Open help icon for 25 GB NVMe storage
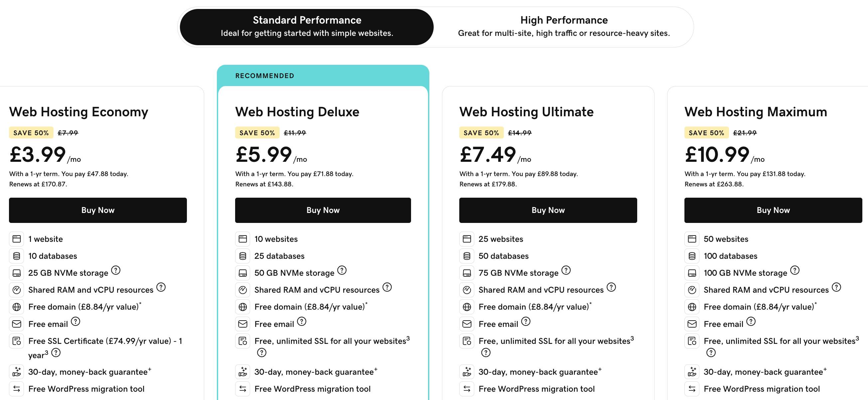The image size is (868, 400). [x=116, y=270]
